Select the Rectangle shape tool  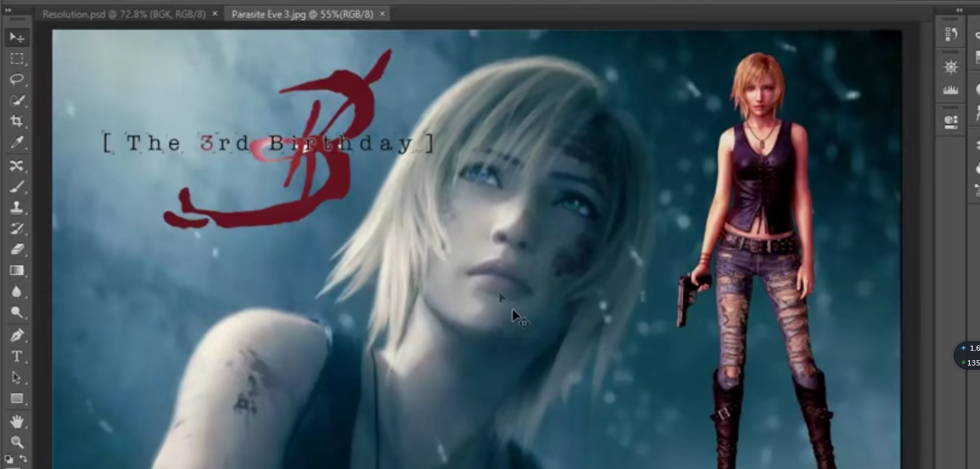(x=17, y=398)
